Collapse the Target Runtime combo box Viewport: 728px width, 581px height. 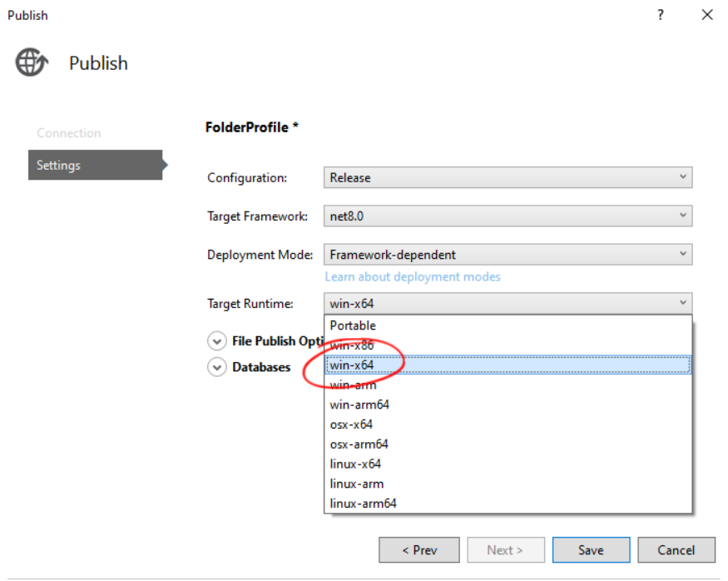[x=508, y=303]
